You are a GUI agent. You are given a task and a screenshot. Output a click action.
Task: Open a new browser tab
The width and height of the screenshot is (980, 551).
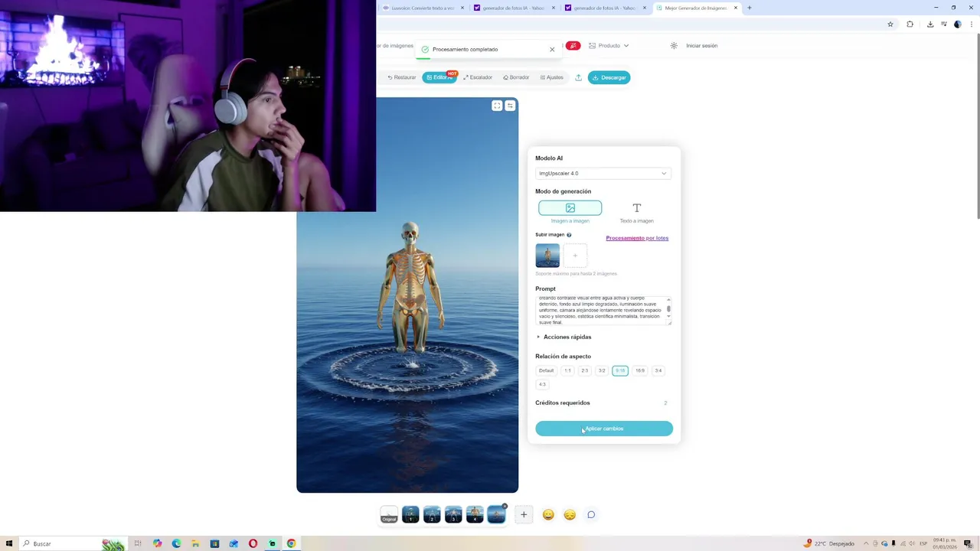(749, 8)
